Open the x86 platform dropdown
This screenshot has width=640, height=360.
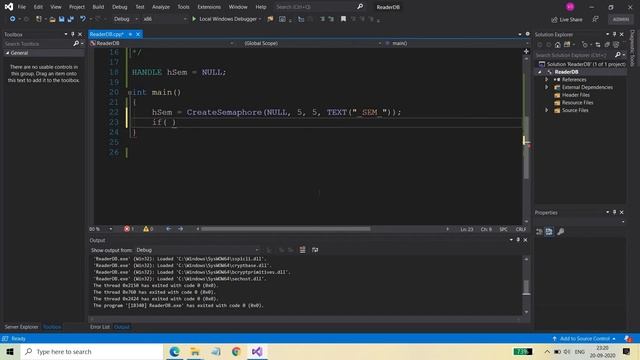[165, 19]
